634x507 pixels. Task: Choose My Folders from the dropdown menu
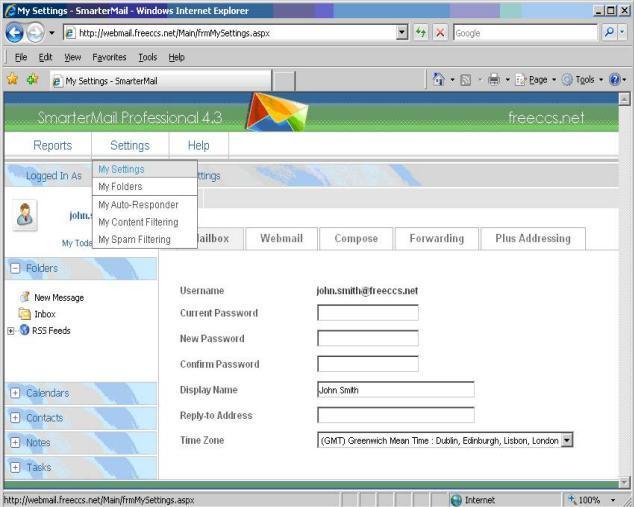coord(145,186)
